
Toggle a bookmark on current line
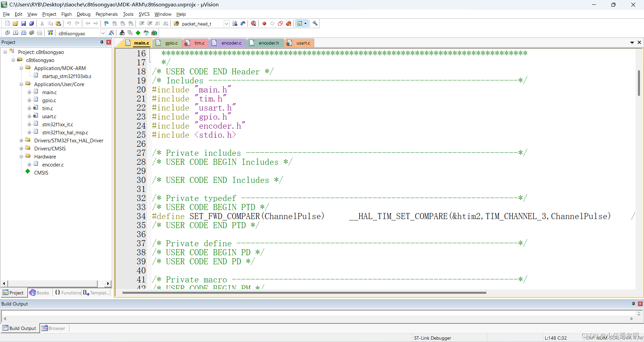click(x=106, y=23)
